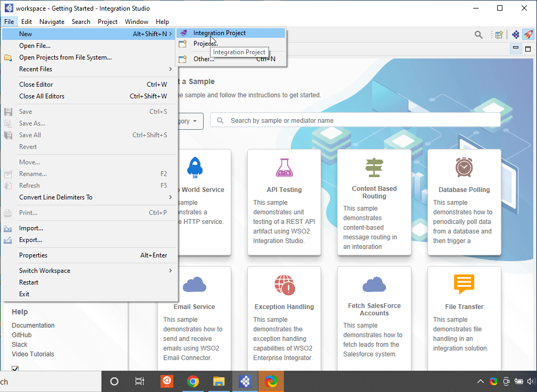Click the Email Service cloud icon
Viewport: 537px width, 392px height.
[195, 285]
